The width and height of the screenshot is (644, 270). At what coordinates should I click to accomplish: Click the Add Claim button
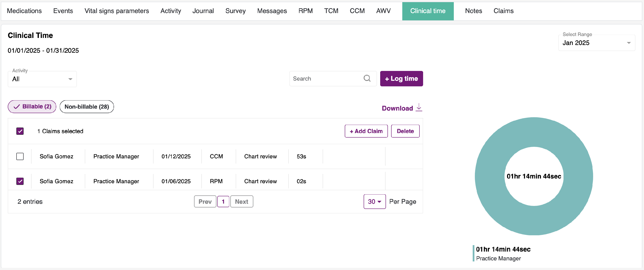(x=366, y=131)
